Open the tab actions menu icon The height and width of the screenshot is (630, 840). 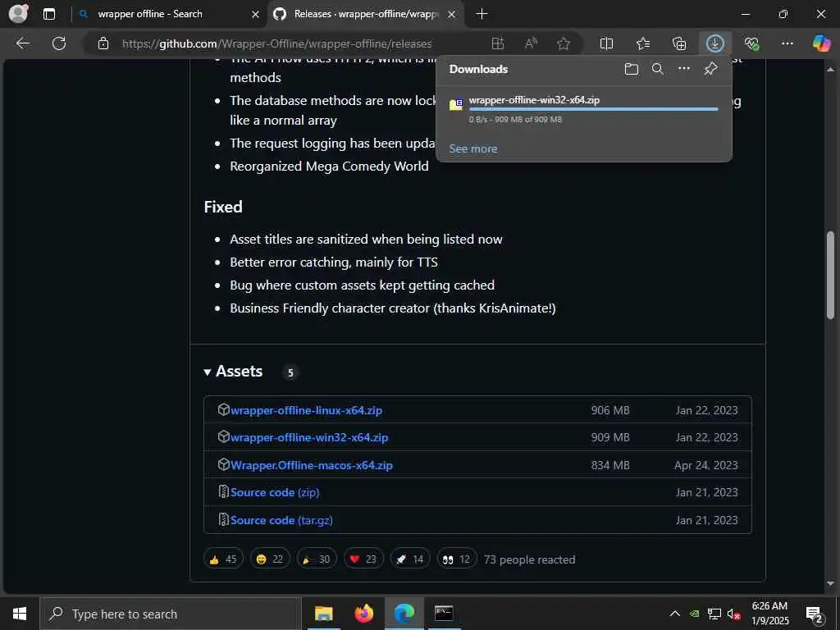[49, 14]
